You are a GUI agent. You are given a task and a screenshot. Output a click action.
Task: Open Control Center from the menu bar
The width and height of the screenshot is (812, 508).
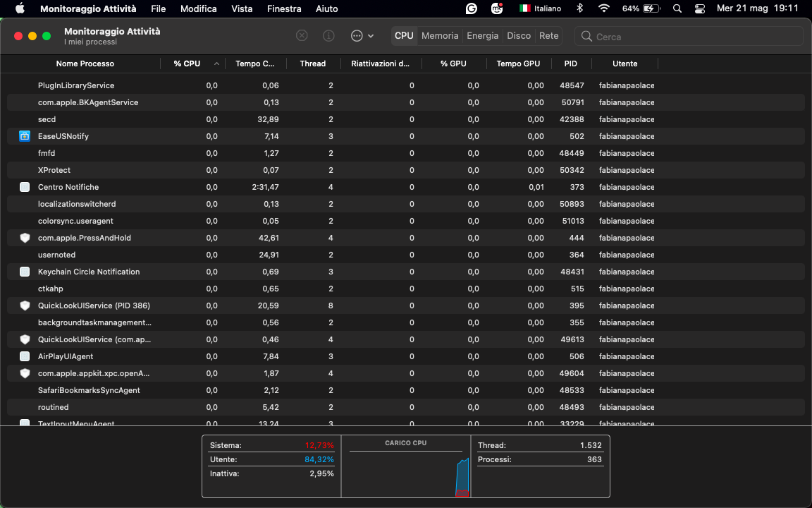pyautogui.click(x=700, y=9)
